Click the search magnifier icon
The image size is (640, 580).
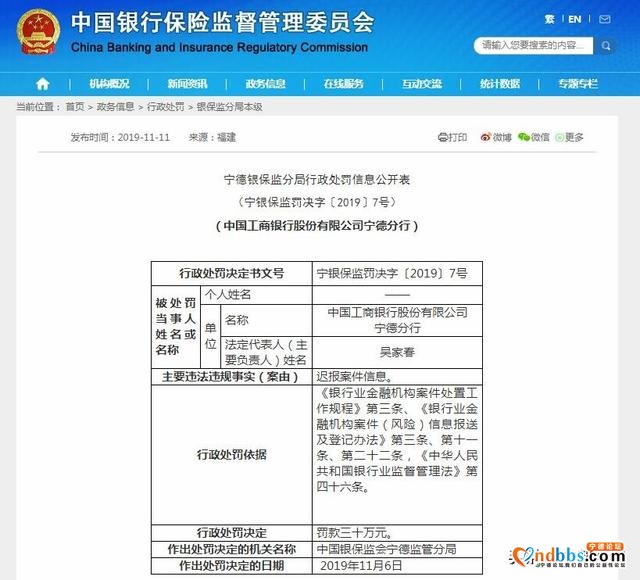(606, 46)
